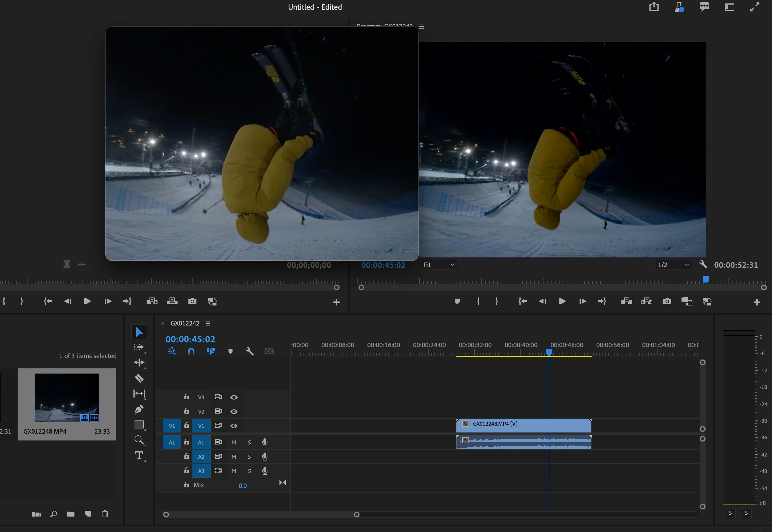Select the GX012248.MP4 thumbnail in Project panel
This screenshot has width=772, height=532.
67,397
